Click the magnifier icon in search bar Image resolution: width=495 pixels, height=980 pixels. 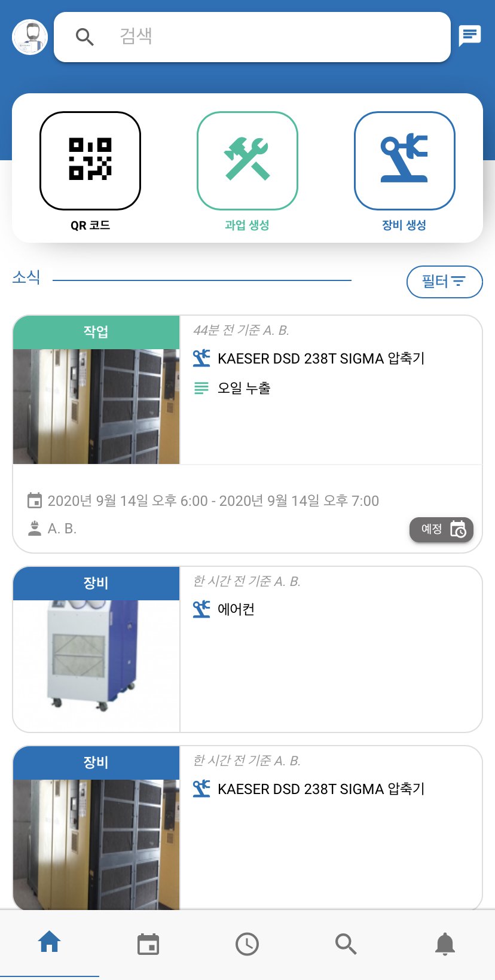tap(85, 37)
